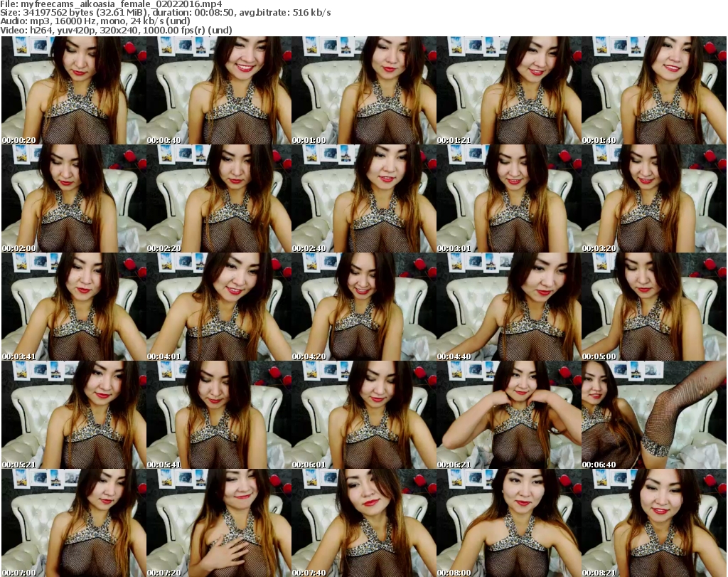728x577 pixels.
Task: Choose the 00:04:01 thumbnail
Action: click(219, 307)
